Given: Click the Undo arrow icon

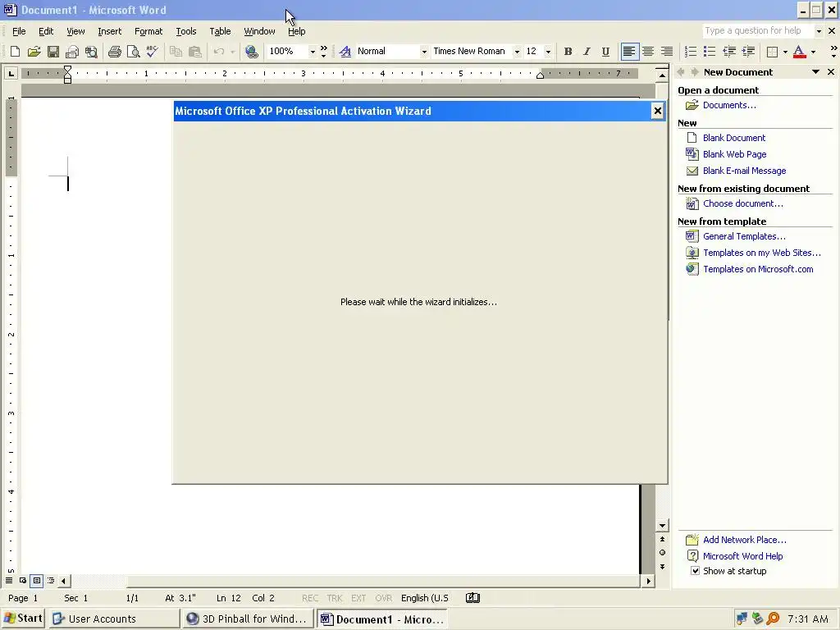Looking at the screenshot, I should 218,52.
